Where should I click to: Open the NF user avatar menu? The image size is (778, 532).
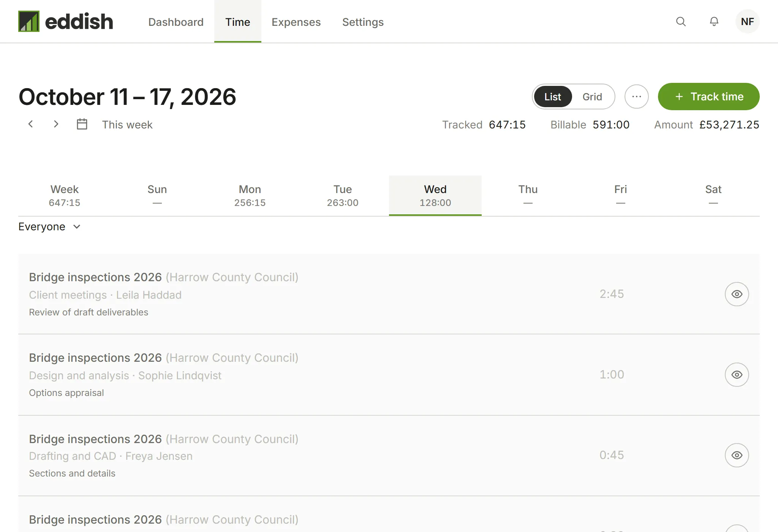coord(747,22)
